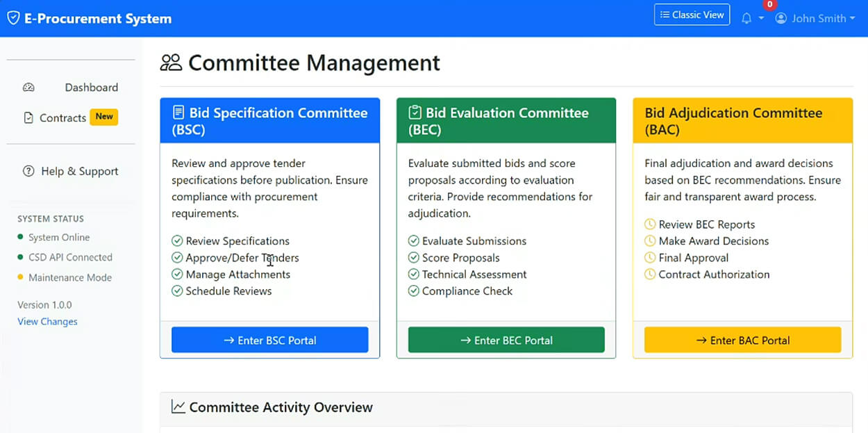868x433 pixels.
Task: Click the Bid Evaluation Committee clipboard icon
Action: (x=415, y=113)
